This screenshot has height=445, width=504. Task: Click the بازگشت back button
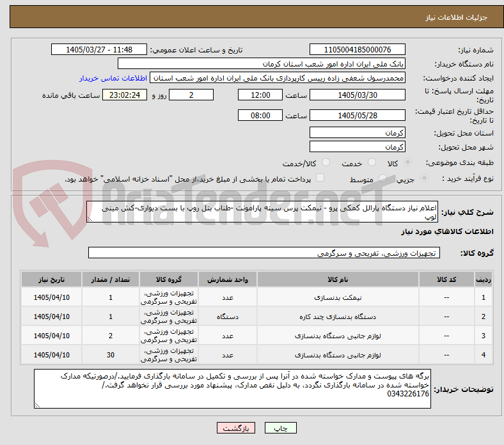click(x=235, y=428)
